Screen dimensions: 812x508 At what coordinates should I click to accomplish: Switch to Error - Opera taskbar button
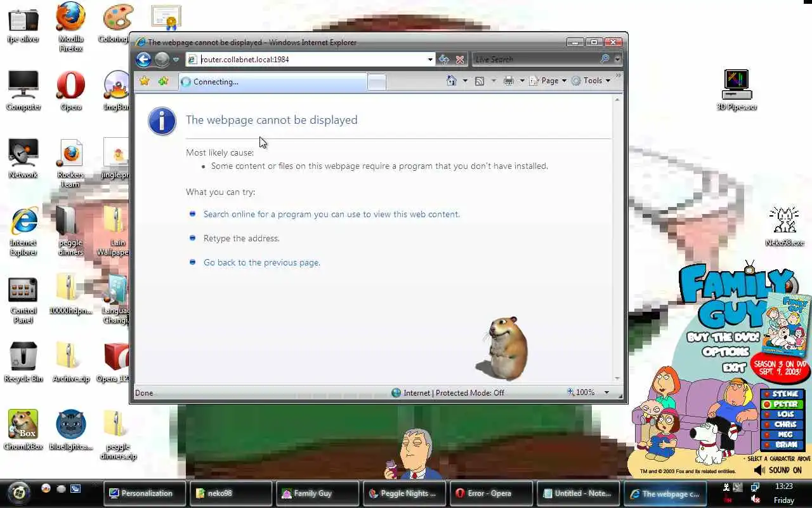click(x=492, y=493)
